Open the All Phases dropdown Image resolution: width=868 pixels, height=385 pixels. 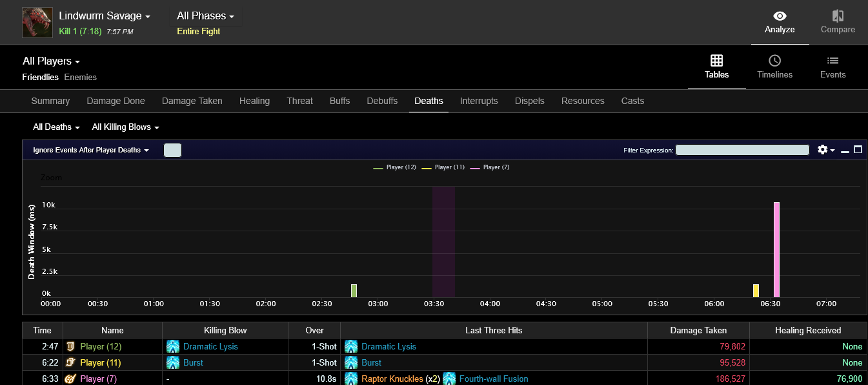pyautogui.click(x=205, y=16)
